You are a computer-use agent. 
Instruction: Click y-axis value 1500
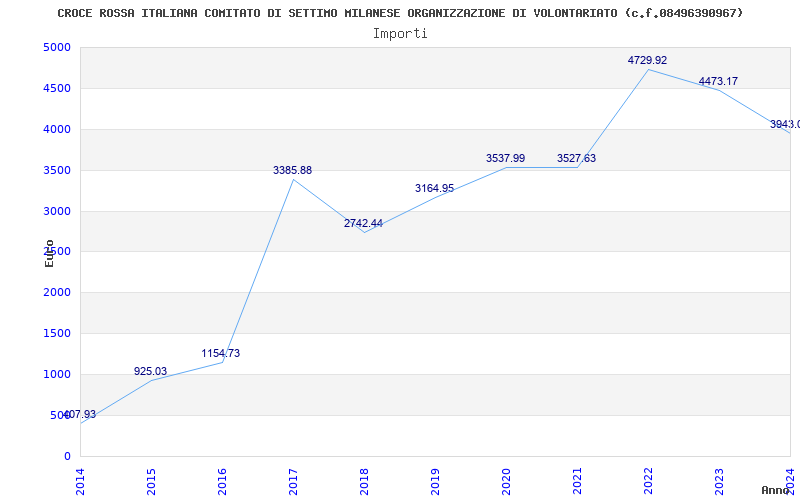[57, 333]
